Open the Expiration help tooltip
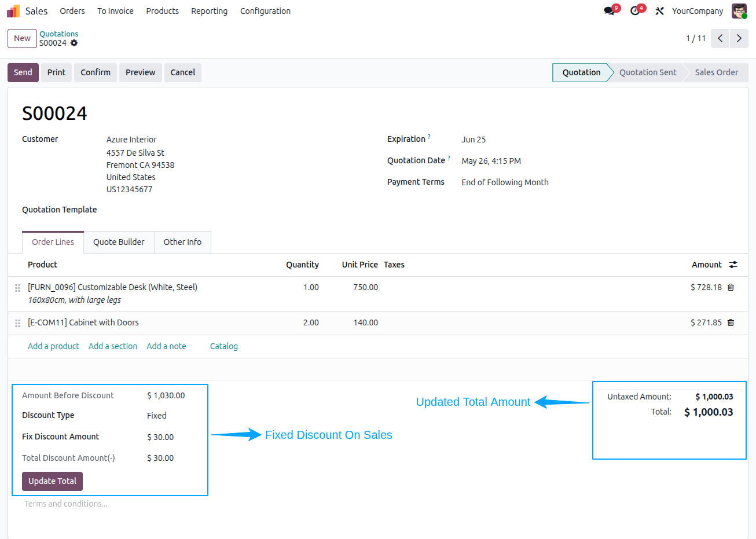Viewport: 756px width, 539px height. coord(429,137)
